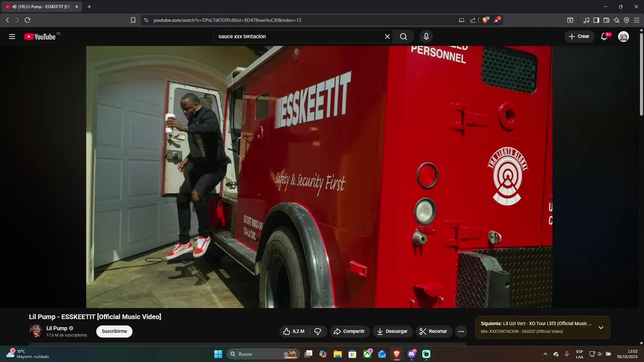Open Xbox app from taskbar
Image resolution: width=644 pixels, height=362 pixels.
pos(367,354)
